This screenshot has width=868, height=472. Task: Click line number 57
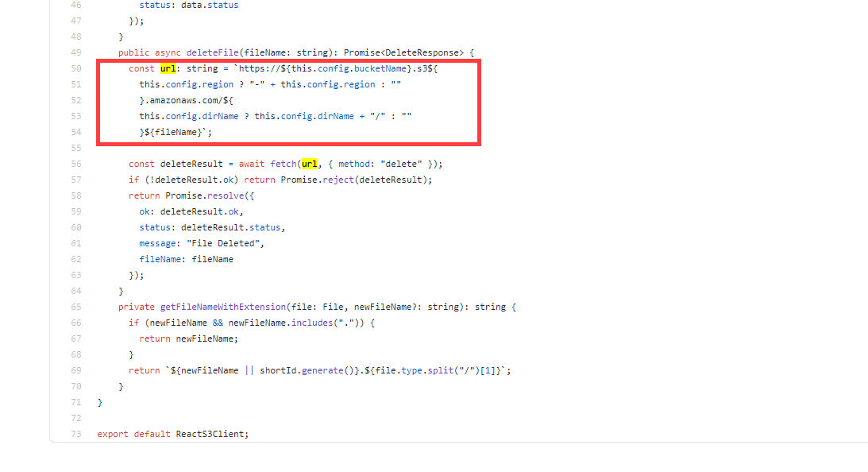[x=75, y=180]
